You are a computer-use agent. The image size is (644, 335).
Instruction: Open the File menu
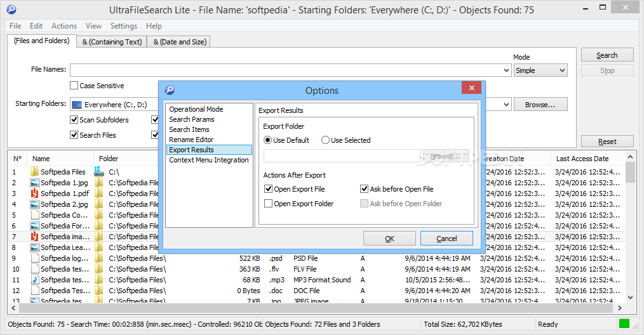15,26
